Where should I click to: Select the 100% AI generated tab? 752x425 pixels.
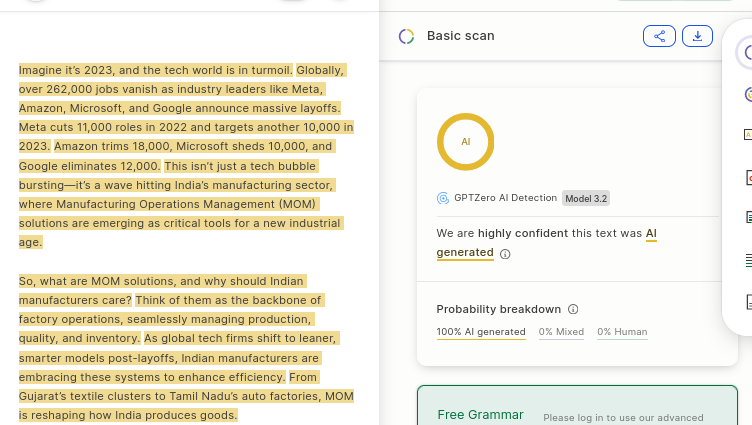(x=481, y=332)
